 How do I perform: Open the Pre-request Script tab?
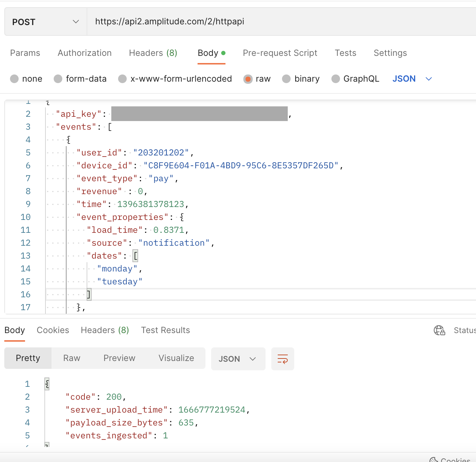tap(280, 53)
